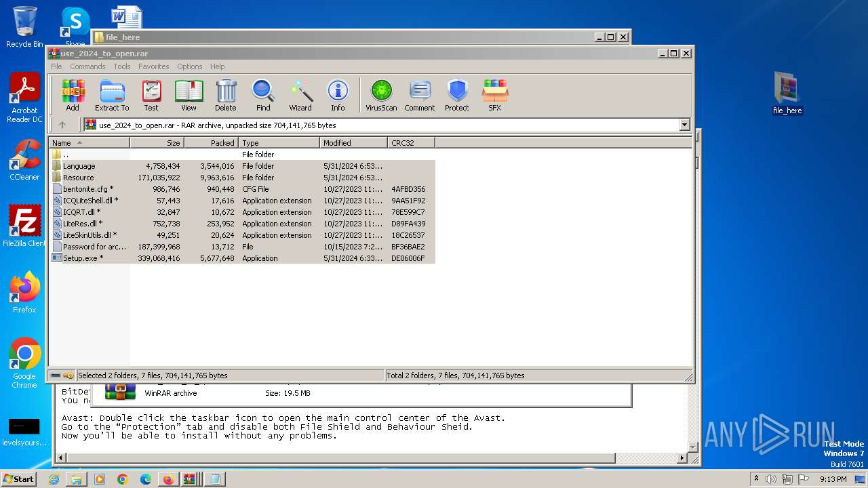Click the Protect toolbar icon
The image size is (868, 488).
point(457,95)
